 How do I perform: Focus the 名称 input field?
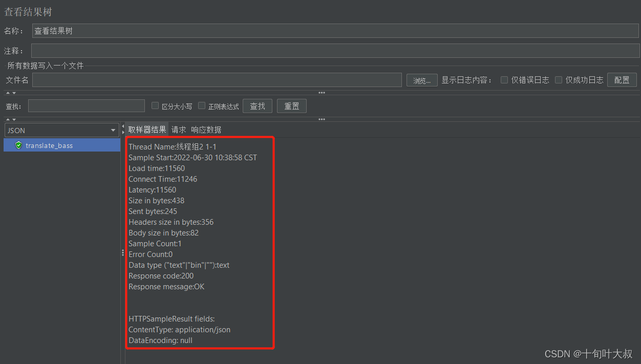[336, 31]
